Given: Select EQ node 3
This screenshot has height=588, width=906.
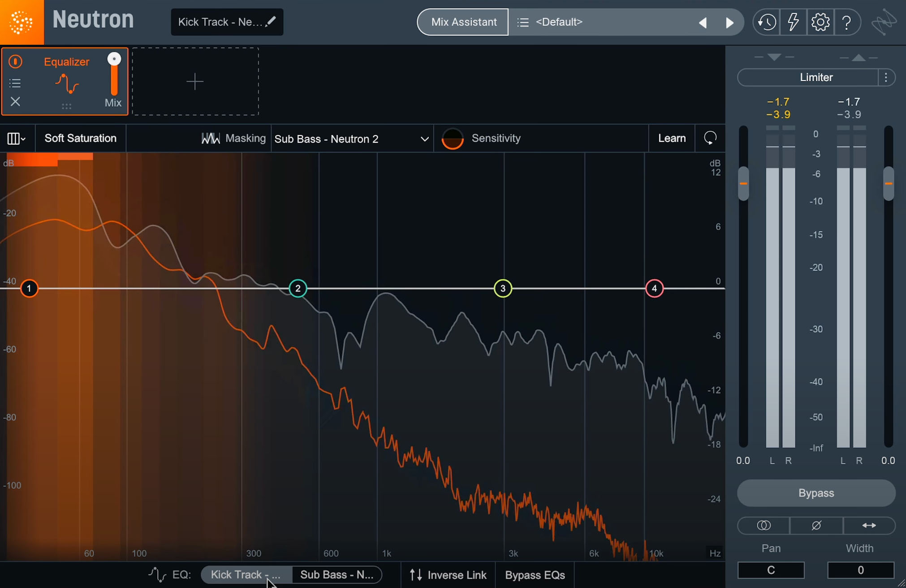Looking at the screenshot, I should pyautogui.click(x=503, y=288).
